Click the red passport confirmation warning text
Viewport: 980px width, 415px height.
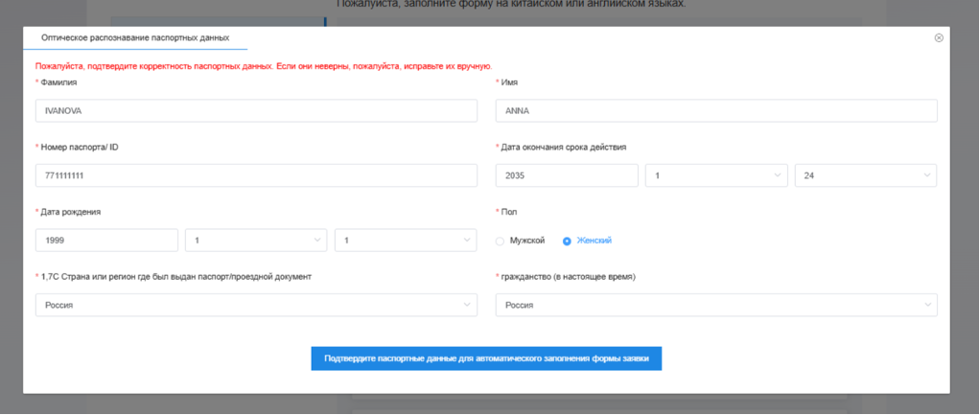click(265, 65)
